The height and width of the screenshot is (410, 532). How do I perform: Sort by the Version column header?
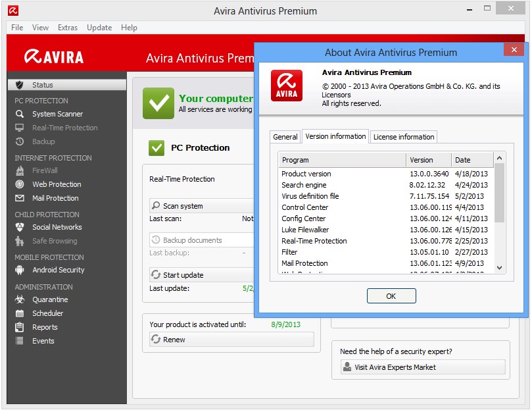(429, 160)
